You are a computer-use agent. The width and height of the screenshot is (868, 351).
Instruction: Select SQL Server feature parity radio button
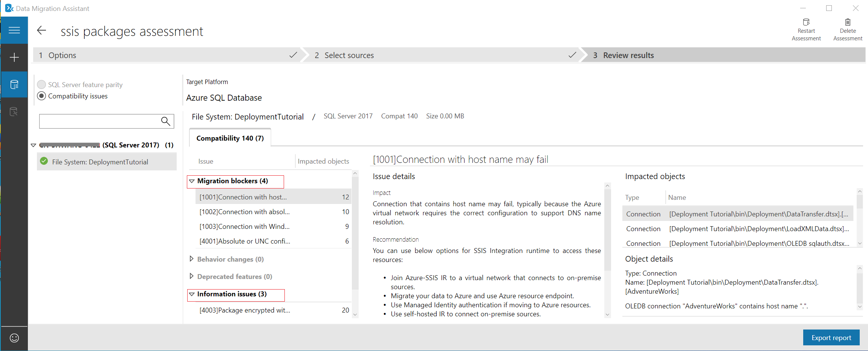(x=41, y=84)
